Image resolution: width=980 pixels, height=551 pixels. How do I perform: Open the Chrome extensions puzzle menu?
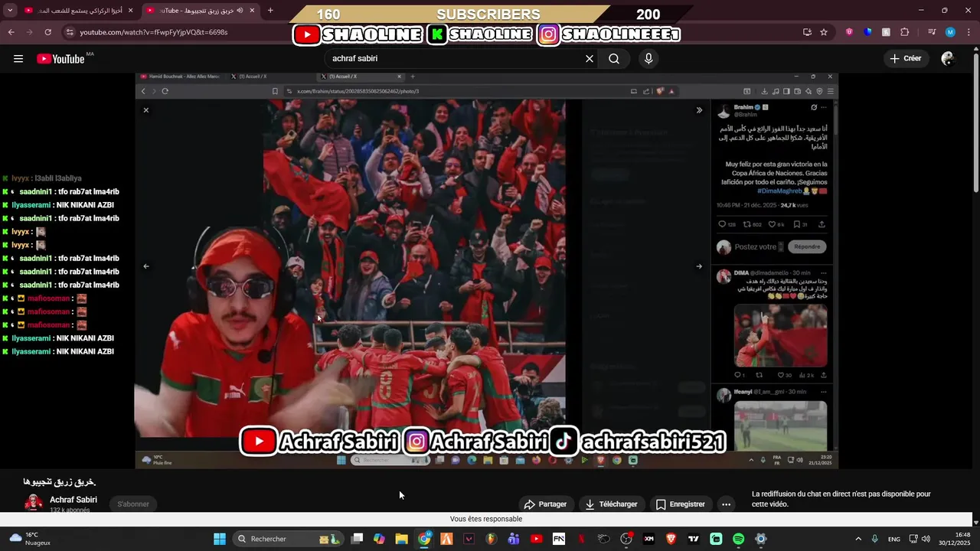(904, 32)
